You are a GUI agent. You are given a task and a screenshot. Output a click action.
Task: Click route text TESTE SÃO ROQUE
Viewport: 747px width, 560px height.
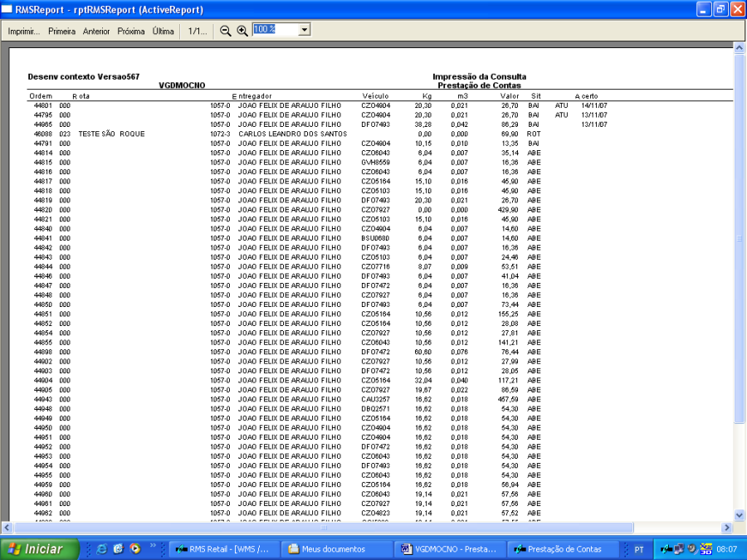coord(111,134)
